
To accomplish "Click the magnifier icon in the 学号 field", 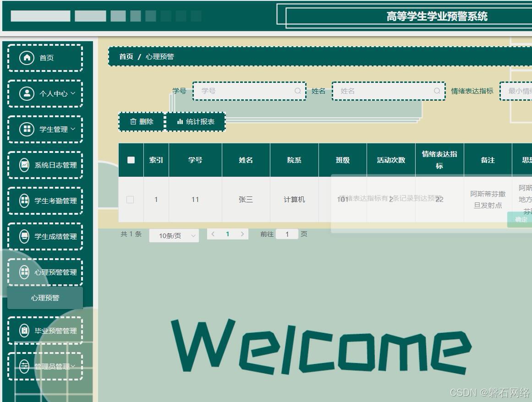I will (298, 91).
